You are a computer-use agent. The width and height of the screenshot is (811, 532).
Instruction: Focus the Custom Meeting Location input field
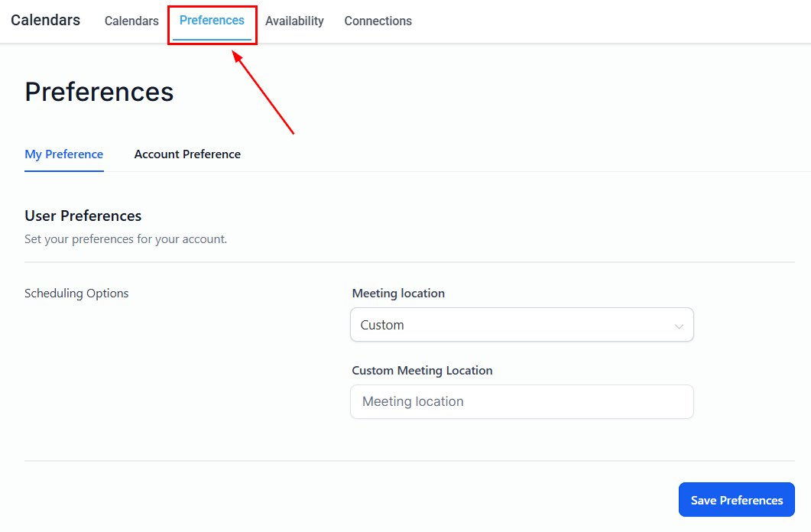coord(522,402)
